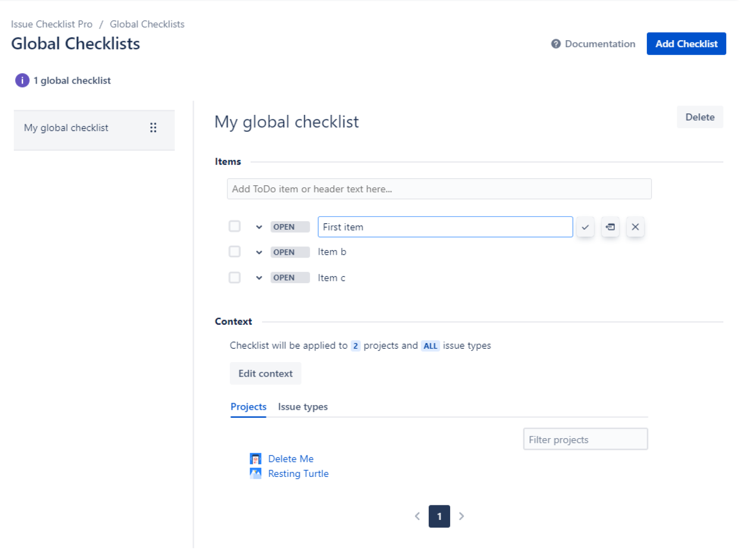Click the 2 projects count badge
The width and height of the screenshot is (756, 553).
pos(356,346)
